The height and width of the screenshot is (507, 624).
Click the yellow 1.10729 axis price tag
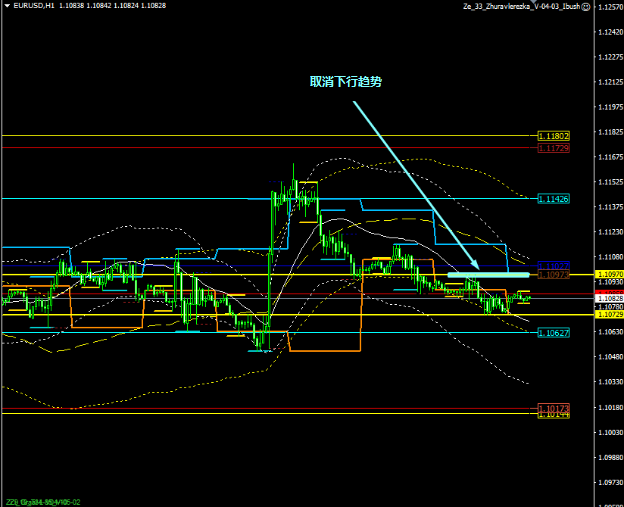(608, 315)
